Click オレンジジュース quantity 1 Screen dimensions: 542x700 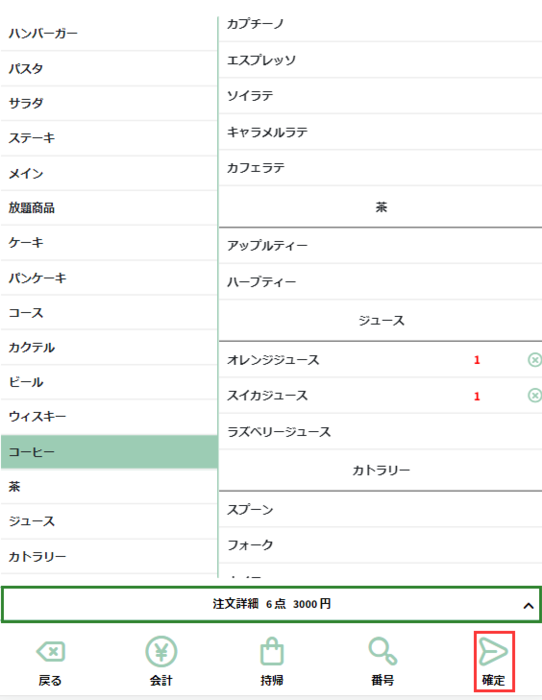477,360
